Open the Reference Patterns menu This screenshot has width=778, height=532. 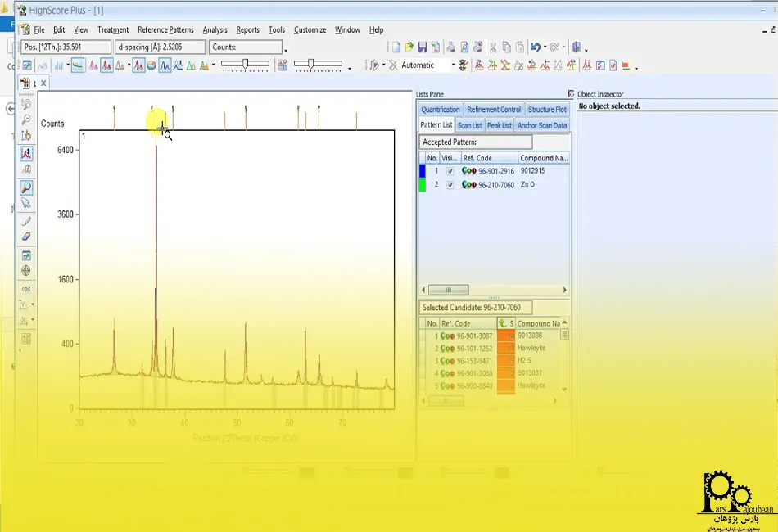[165, 30]
